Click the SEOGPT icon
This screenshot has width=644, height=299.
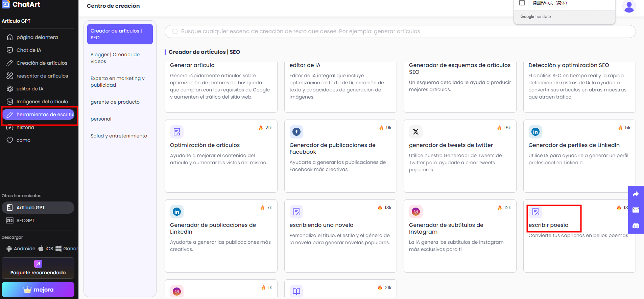coord(10,220)
